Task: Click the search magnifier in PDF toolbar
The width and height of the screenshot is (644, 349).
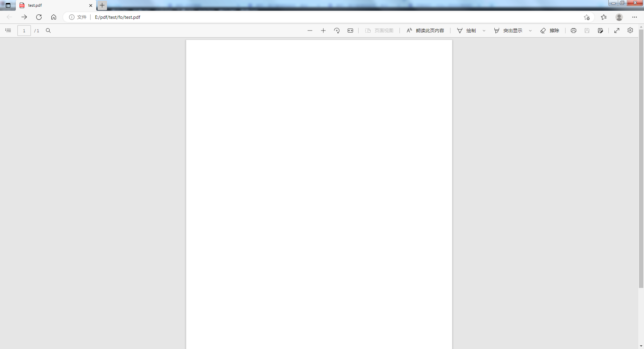Action: tap(48, 31)
